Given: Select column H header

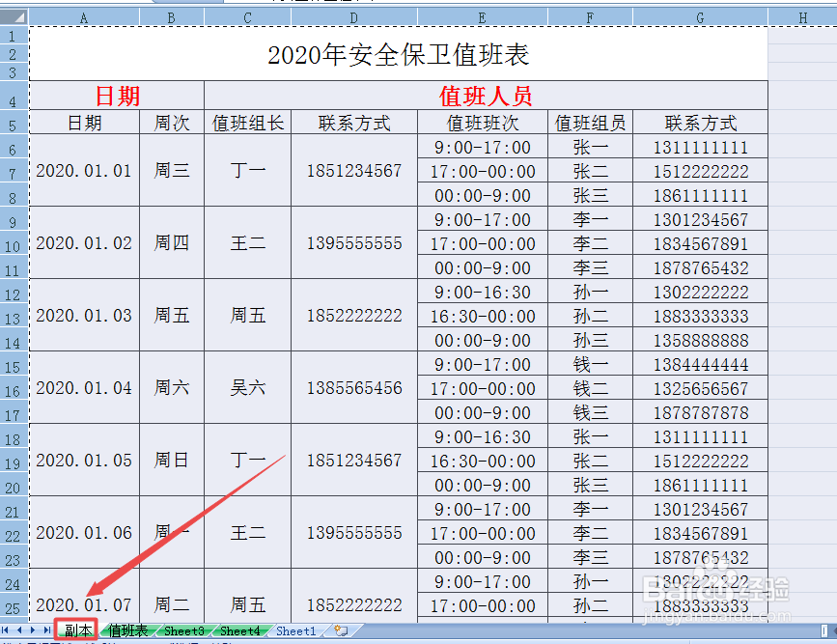Looking at the screenshot, I should click(x=802, y=17).
